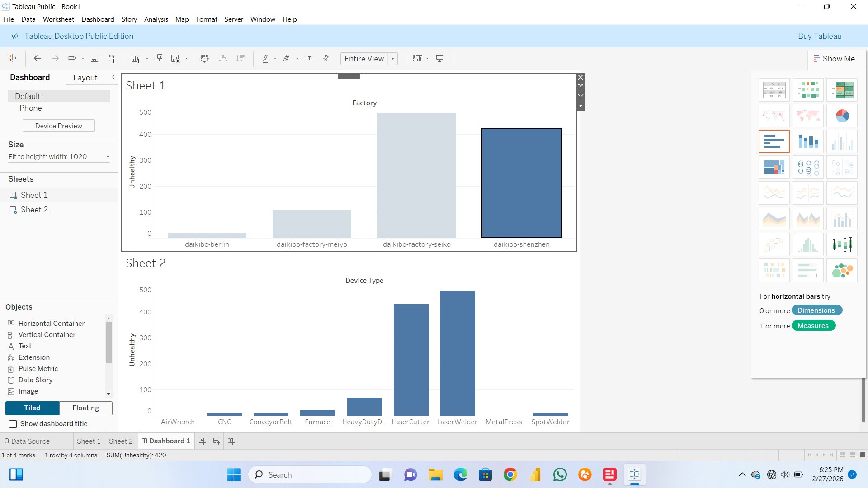Click the daikibo-factory-seiko bar
Viewport: 868px width, 488px height.
[416, 175]
